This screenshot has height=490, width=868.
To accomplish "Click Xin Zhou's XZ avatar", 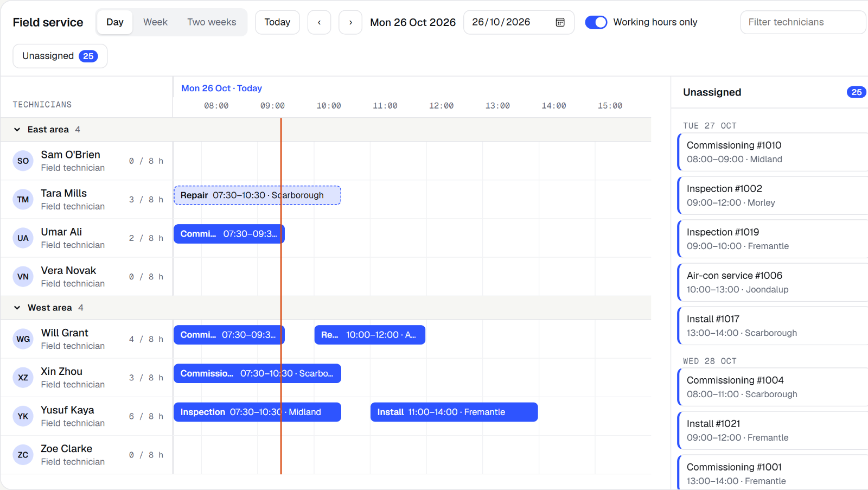I will [23, 378].
